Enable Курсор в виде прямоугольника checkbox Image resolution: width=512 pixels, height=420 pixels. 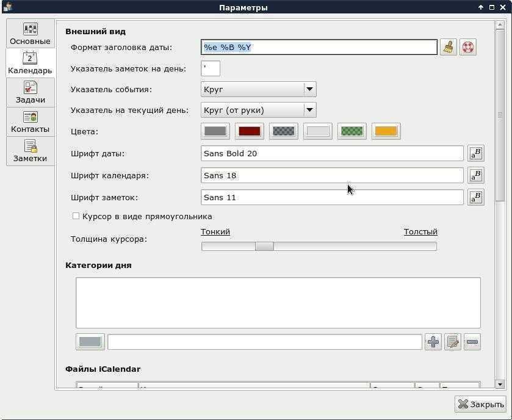click(76, 216)
